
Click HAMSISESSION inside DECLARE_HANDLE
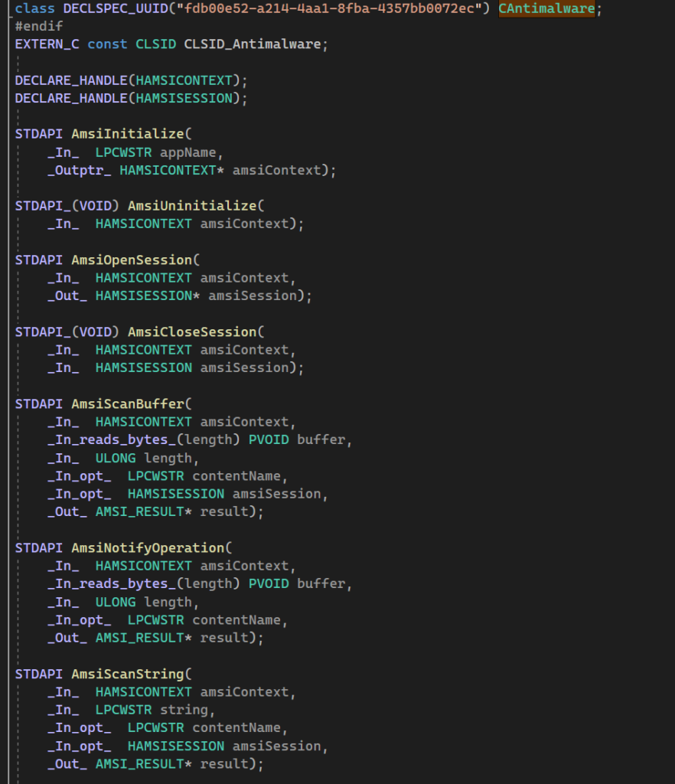(184, 98)
